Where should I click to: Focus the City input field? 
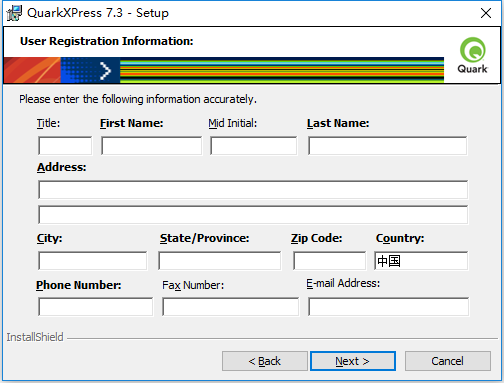point(92,261)
